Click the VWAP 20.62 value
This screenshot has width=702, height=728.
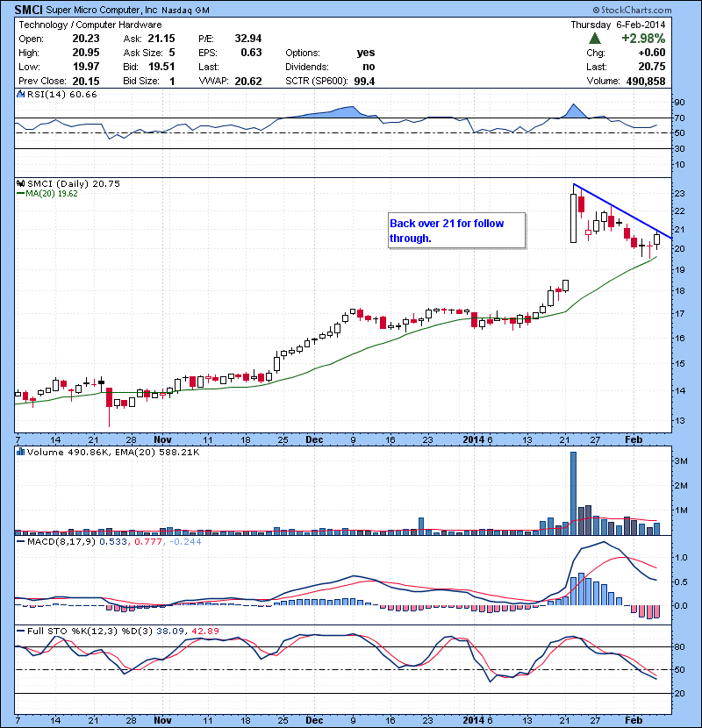248,82
